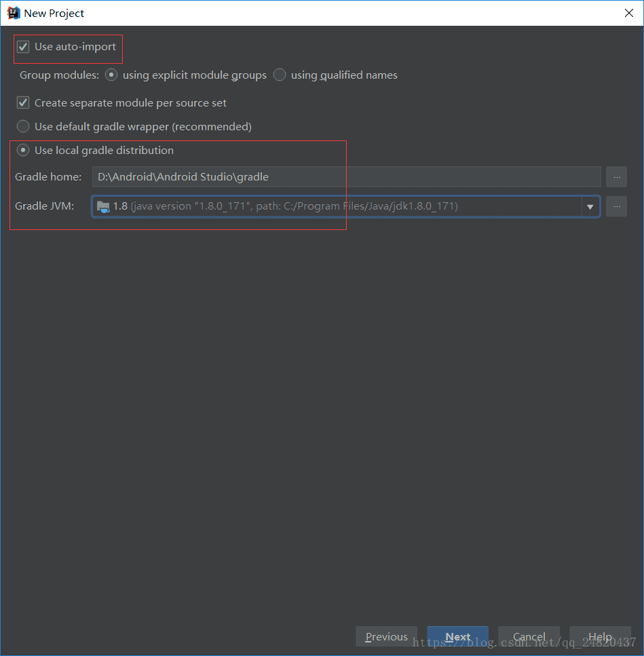This screenshot has width=644, height=656.
Task: Select Use local gradle distribution
Action: (23, 150)
